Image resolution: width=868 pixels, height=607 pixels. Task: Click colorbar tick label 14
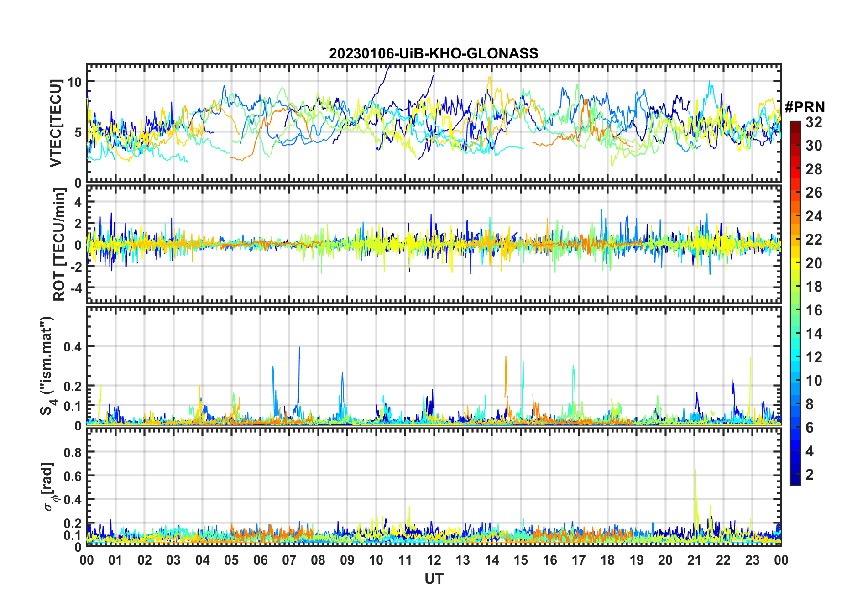coord(814,334)
